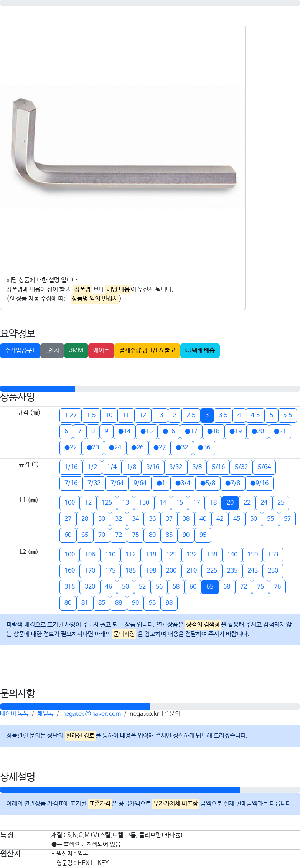Click the hex L-key product image
The image size is (300, 868).
[x=123, y=144]
